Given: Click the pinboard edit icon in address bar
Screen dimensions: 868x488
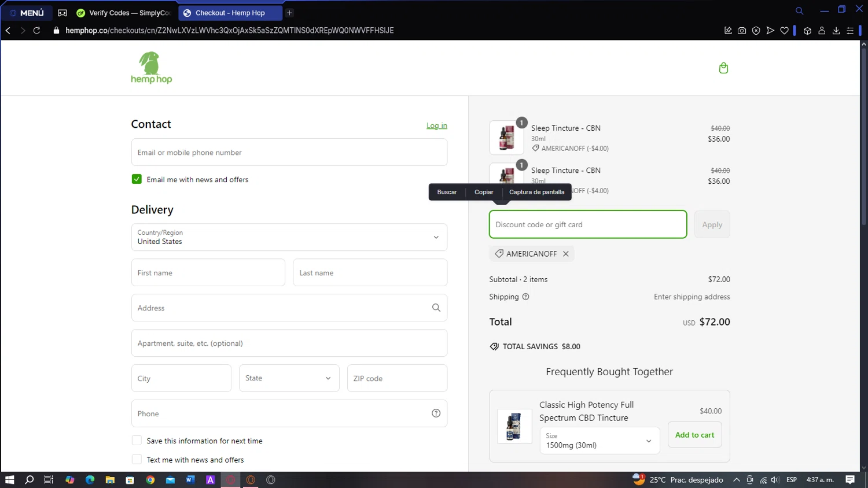Looking at the screenshot, I should 728,31.
